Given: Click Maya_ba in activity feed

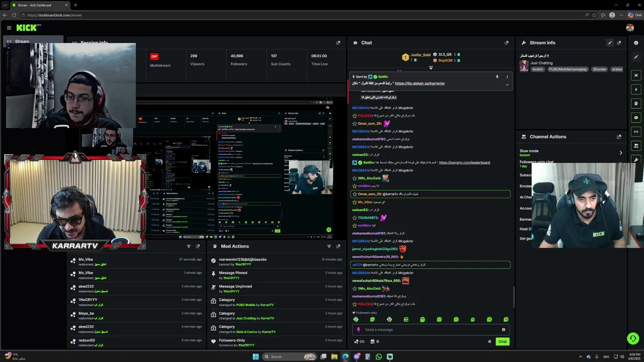Looking at the screenshot, I should pos(86,313).
